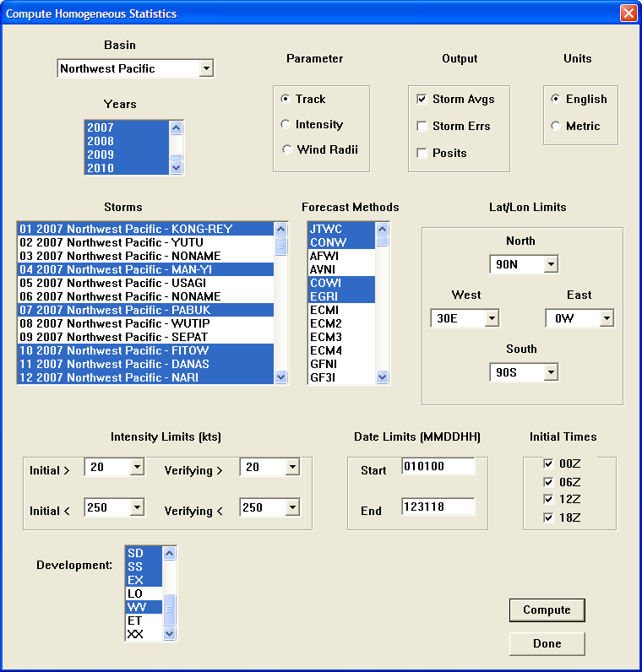Image resolution: width=642 pixels, height=672 pixels.
Task: Toggle the 06Z initial time checkbox
Action: click(548, 482)
